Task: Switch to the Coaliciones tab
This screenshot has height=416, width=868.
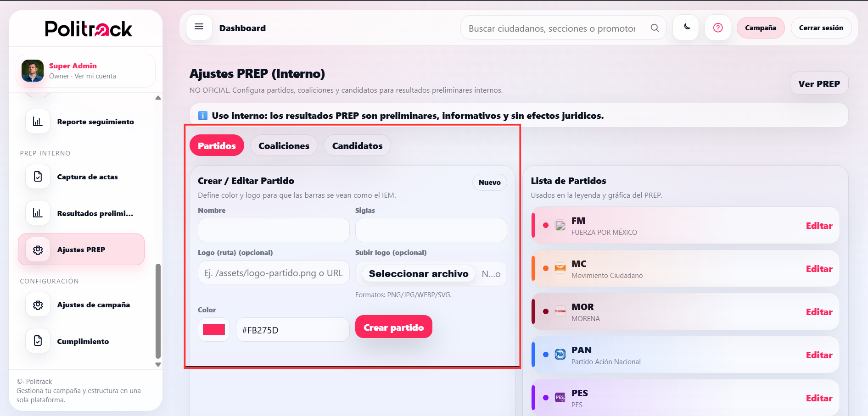Action: [x=284, y=145]
